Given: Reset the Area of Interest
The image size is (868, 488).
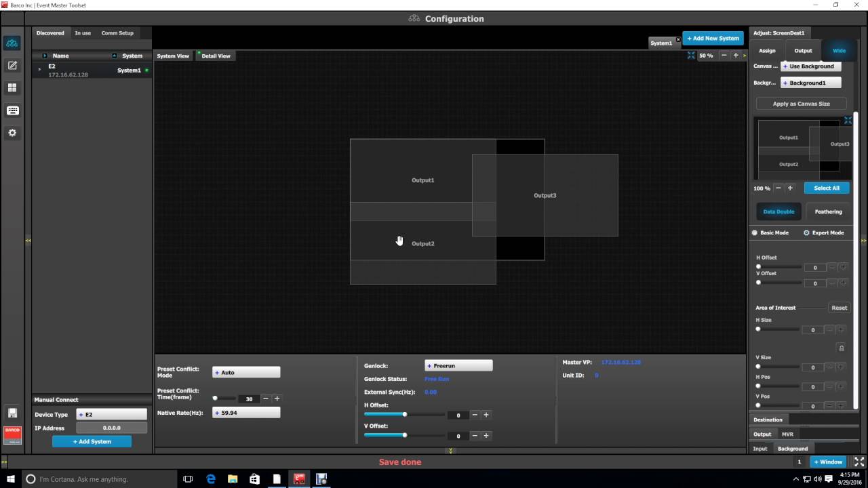Looking at the screenshot, I should (839, 308).
